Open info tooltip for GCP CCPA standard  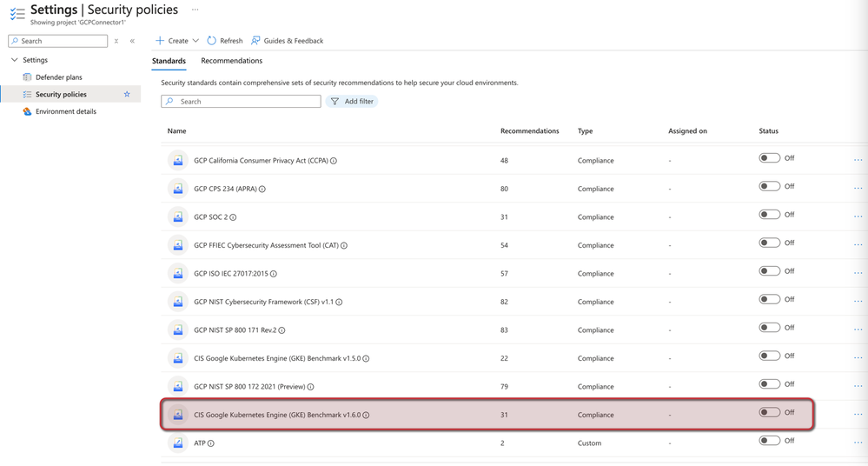pos(334,161)
